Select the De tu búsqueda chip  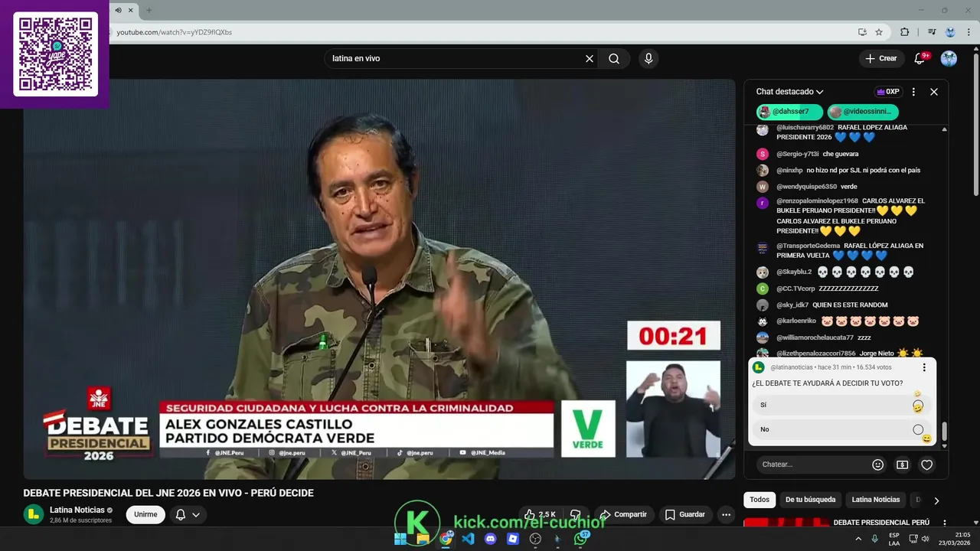tap(810, 500)
